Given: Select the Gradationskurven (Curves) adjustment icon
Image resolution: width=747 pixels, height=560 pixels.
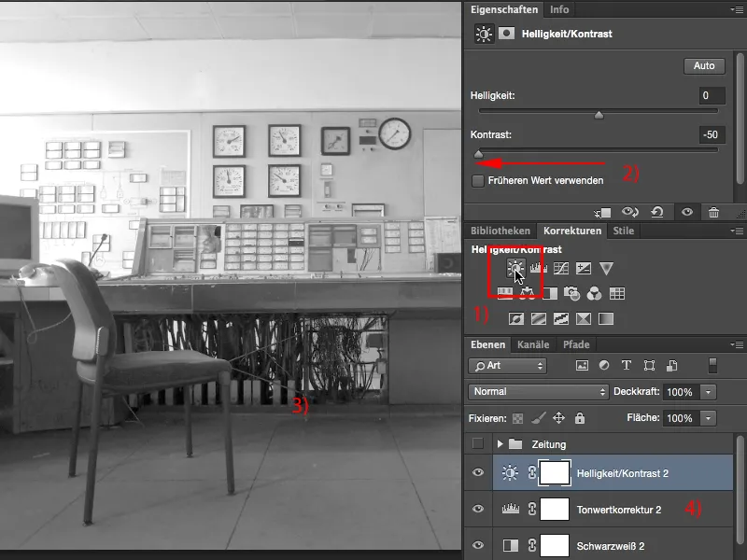Looking at the screenshot, I should pos(559,270).
